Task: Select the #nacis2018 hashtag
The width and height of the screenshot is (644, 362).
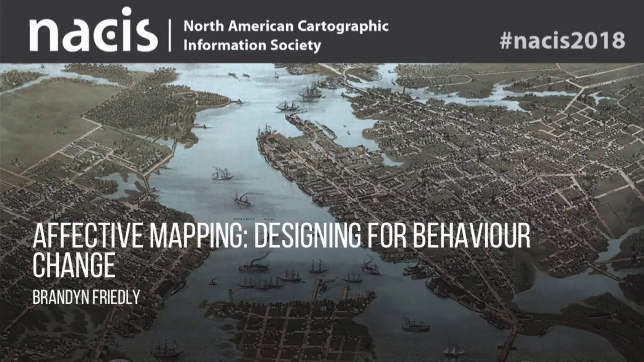Action: click(562, 40)
